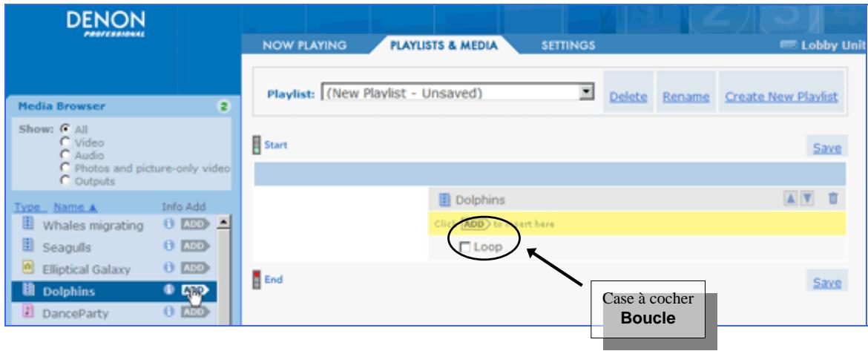Select the Audio show filter
This screenshot has width=868, height=351.
(66, 155)
